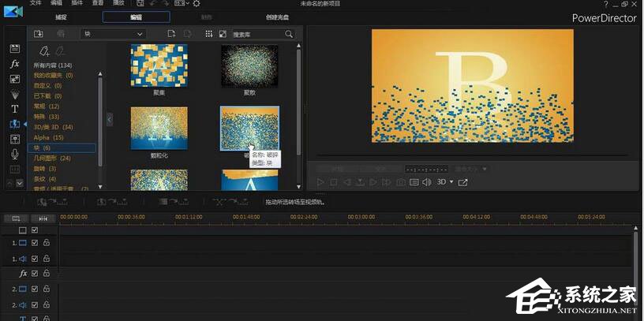644x321 pixels.
Task: Select the 所有内容 (134) category
Action: point(53,65)
